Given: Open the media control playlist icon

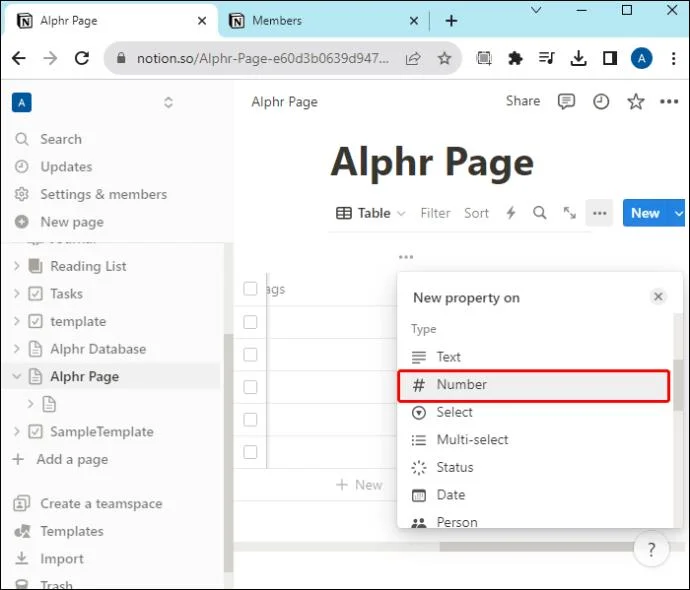Looking at the screenshot, I should click(547, 58).
